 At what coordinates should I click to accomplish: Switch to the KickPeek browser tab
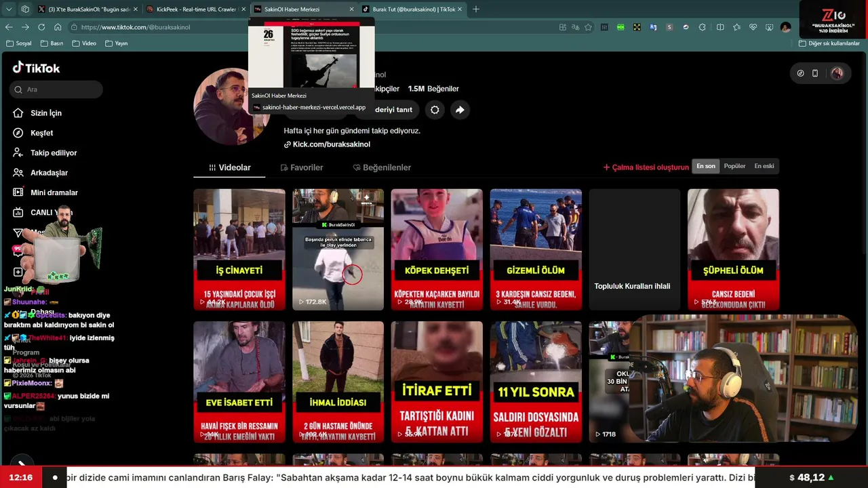click(x=195, y=9)
